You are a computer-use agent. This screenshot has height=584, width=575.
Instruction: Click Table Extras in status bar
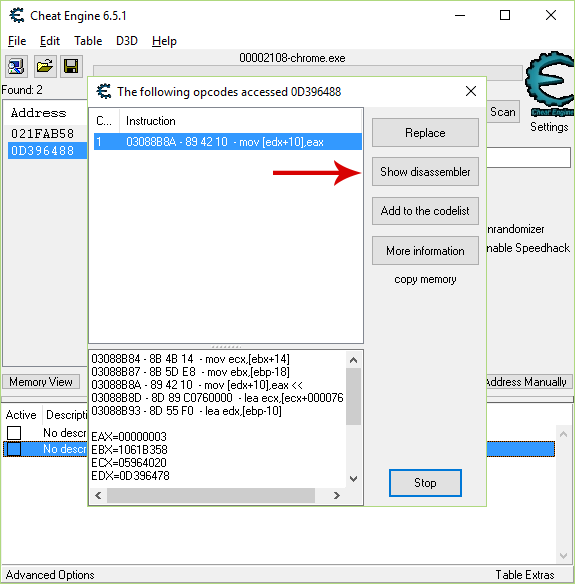[x=525, y=575]
